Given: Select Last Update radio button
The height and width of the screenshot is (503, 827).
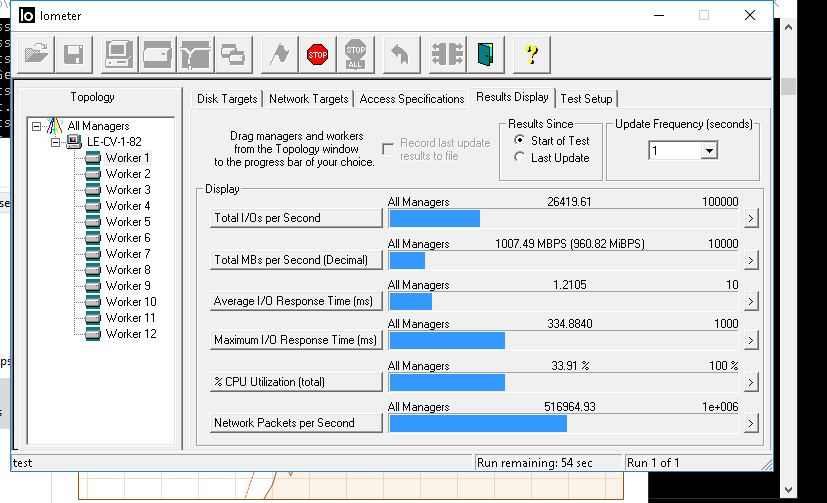Looking at the screenshot, I should coord(520,157).
